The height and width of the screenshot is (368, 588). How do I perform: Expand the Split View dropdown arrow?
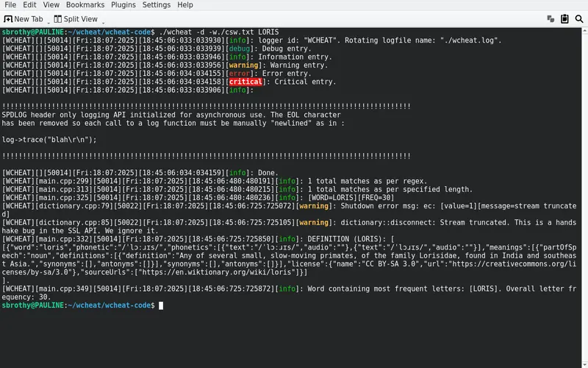pyautogui.click(x=103, y=21)
